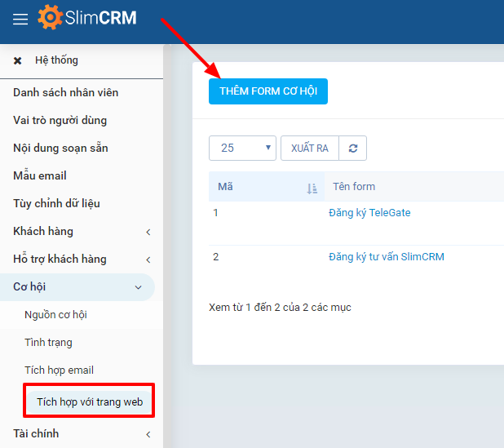Open Tùy chỉnh dữ liệu menu item
Image resolution: width=504 pixels, height=448 pixels.
(x=56, y=203)
